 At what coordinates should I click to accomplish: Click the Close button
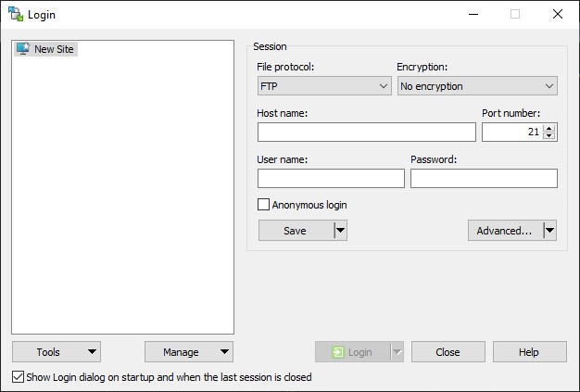448,352
